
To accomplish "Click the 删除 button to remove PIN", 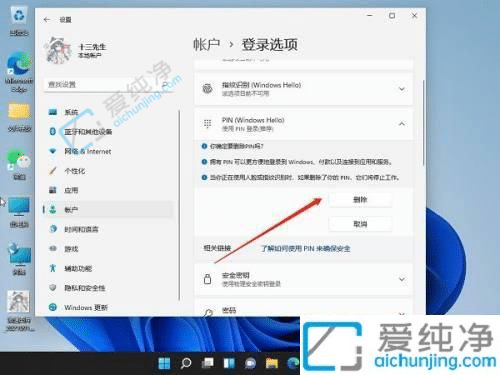I will [x=360, y=200].
